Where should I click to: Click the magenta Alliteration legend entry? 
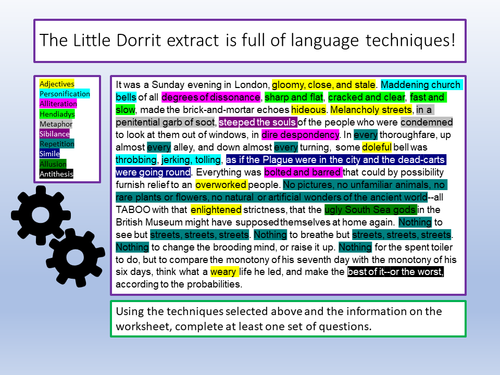point(58,104)
